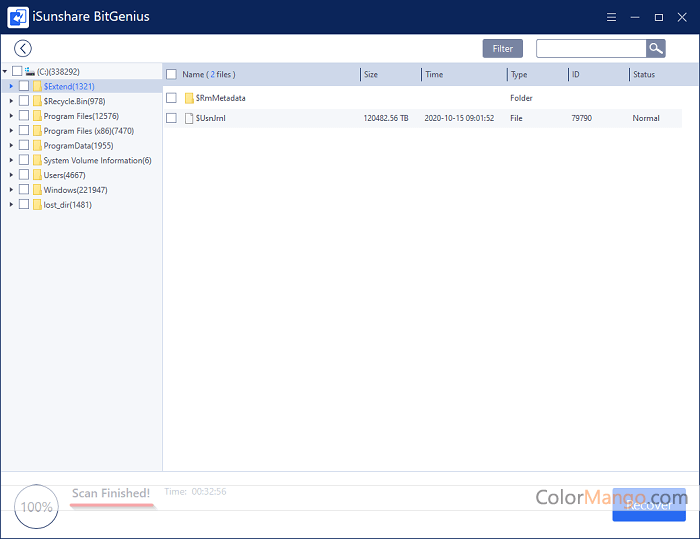Image resolution: width=700 pixels, height=539 pixels.
Task: Check the $UsnJrnl file checkbox
Action: [x=171, y=118]
